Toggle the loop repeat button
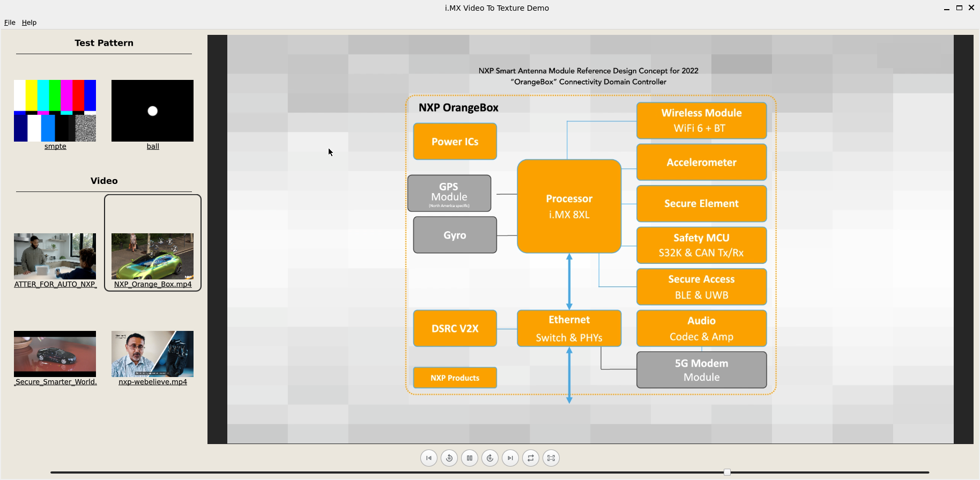This screenshot has width=980, height=480. pos(531,458)
